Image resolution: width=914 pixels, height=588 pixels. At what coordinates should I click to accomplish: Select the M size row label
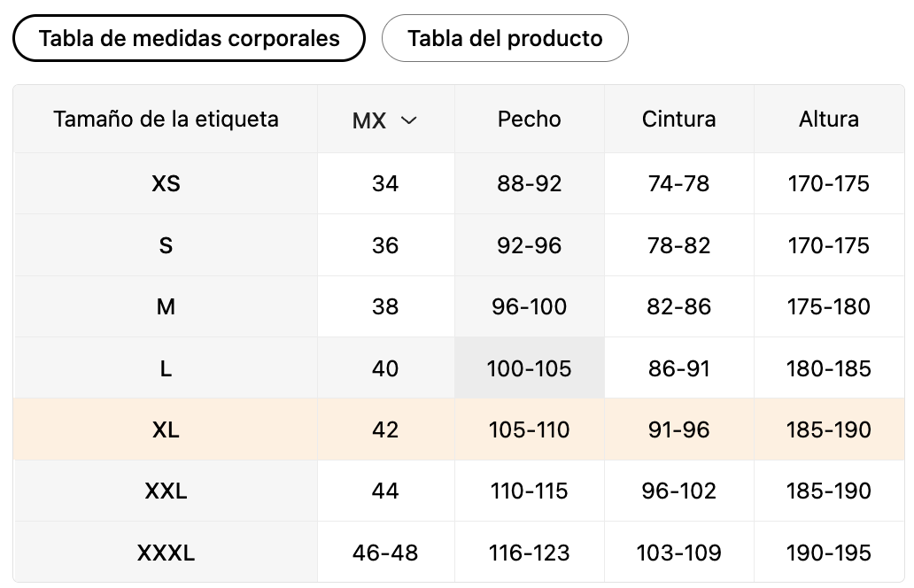click(166, 306)
